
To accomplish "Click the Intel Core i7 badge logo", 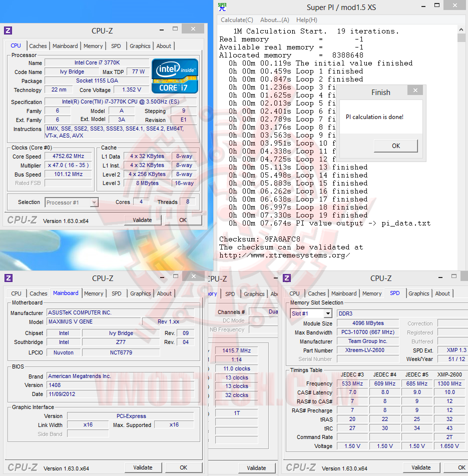I will pyautogui.click(x=175, y=76).
